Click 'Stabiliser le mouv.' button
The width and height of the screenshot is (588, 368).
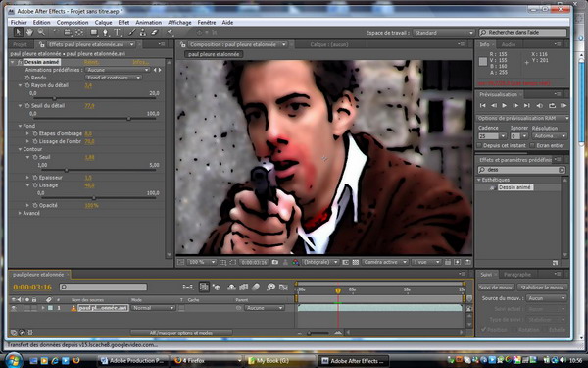tap(543, 288)
